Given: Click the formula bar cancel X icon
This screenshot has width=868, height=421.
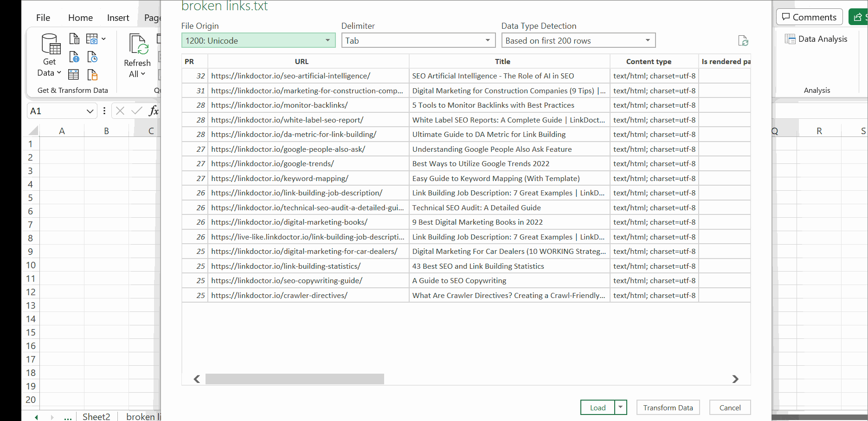Looking at the screenshot, I should [x=120, y=110].
